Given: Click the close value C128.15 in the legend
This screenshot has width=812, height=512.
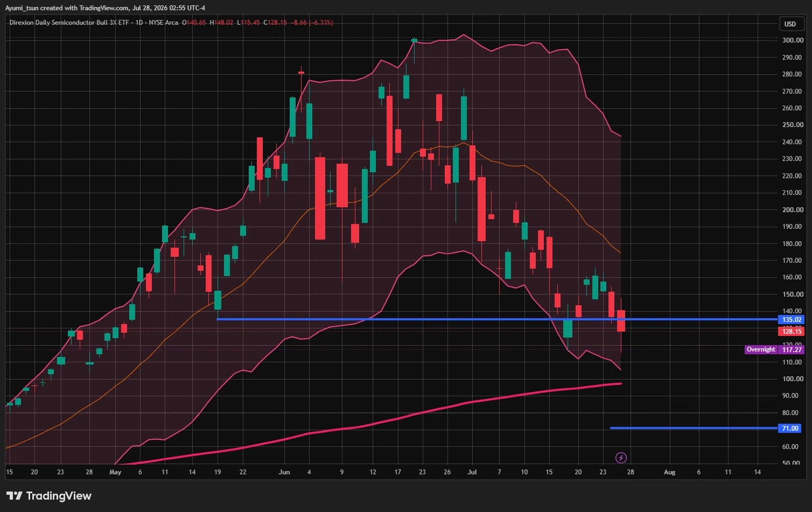Looking at the screenshot, I should click(274, 23).
